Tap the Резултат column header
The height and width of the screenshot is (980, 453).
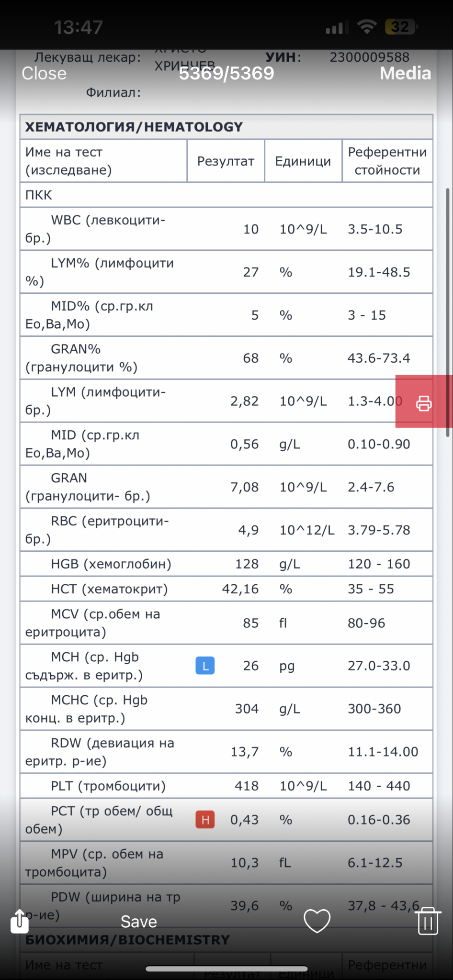coord(226,161)
